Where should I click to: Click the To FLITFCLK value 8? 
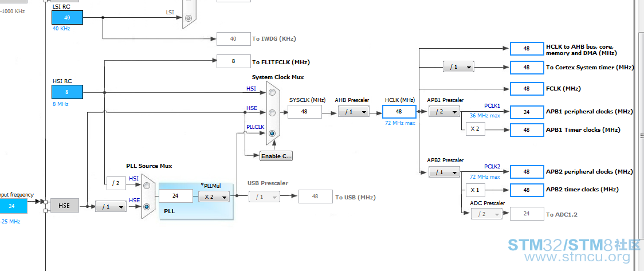pos(233,61)
